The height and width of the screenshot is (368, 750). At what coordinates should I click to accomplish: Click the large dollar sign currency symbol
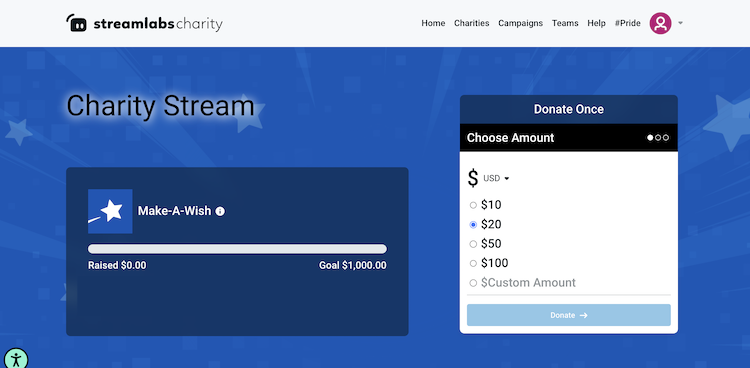pos(473,178)
